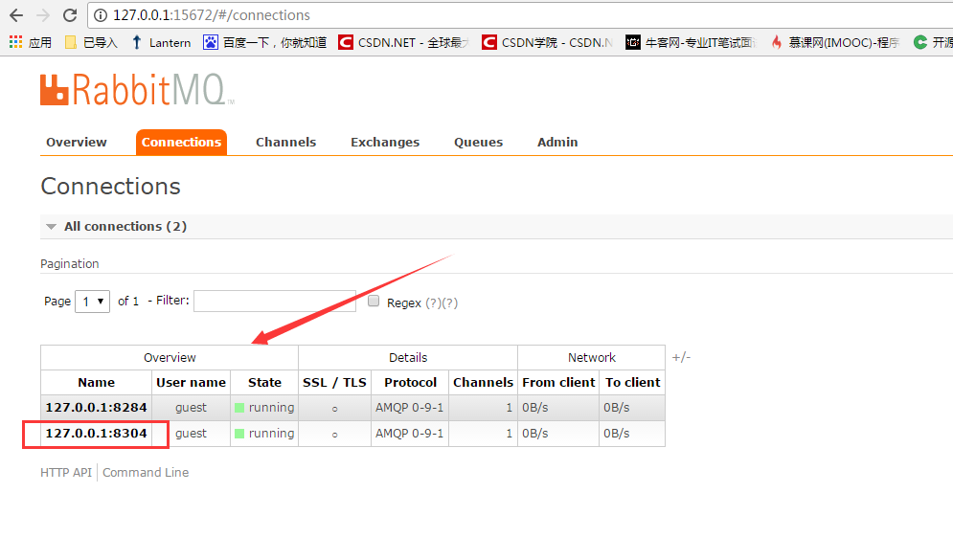This screenshot has height=560, width=953.
Task: Open the HTTP API link
Action: coord(66,473)
